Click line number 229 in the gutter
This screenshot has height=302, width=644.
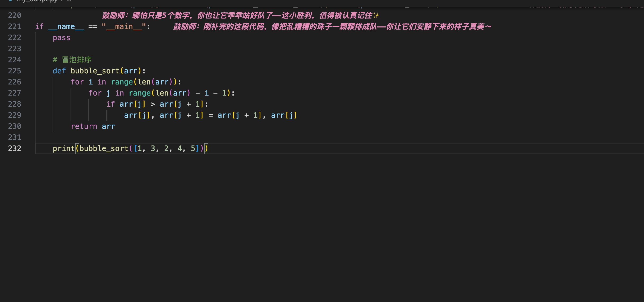pos(15,115)
